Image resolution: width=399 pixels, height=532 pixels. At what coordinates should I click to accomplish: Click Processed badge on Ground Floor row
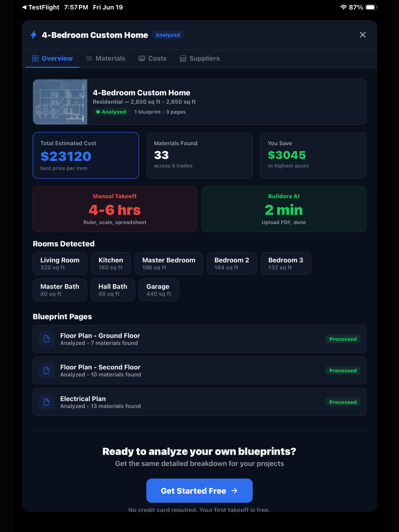pos(343,339)
